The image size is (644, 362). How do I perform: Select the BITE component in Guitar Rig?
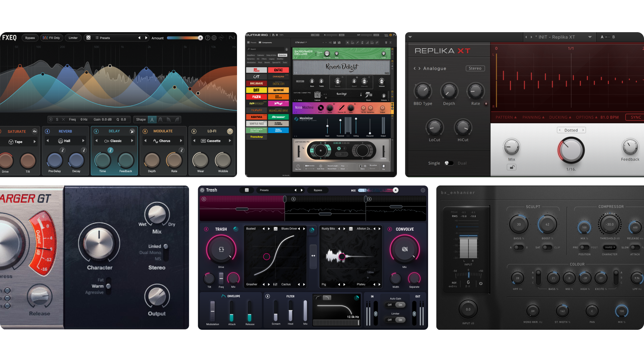tap(278, 70)
